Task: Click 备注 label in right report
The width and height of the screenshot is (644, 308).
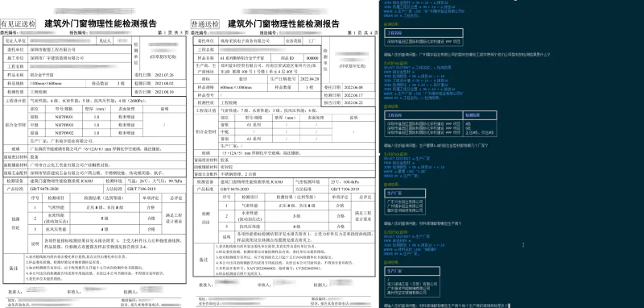Action: tap(204, 260)
